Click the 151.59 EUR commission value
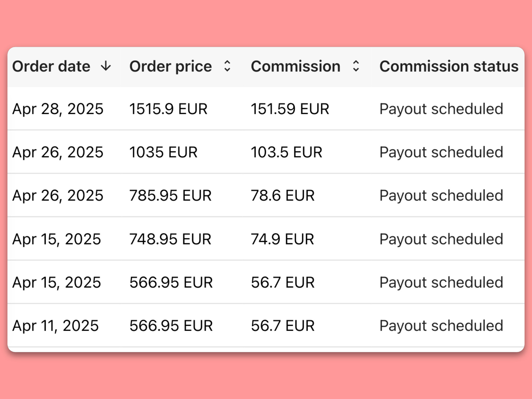The width and height of the screenshot is (532, 399). [290, 109]
